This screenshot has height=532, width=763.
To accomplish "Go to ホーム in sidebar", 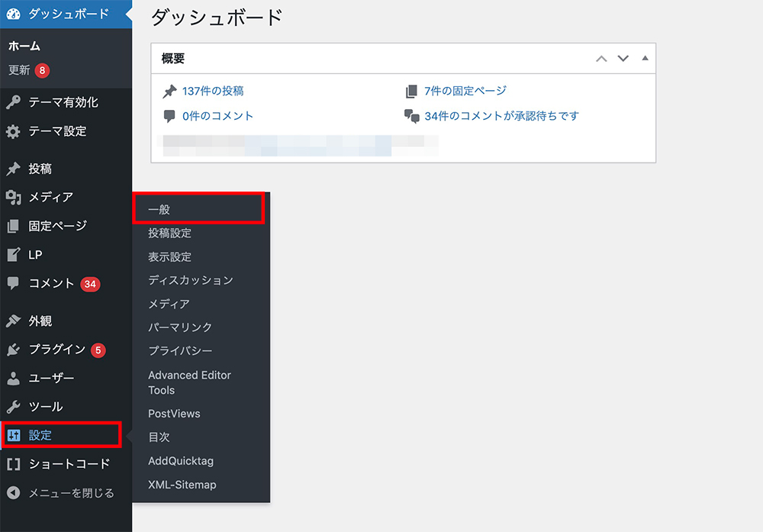I will coord(24,47).
